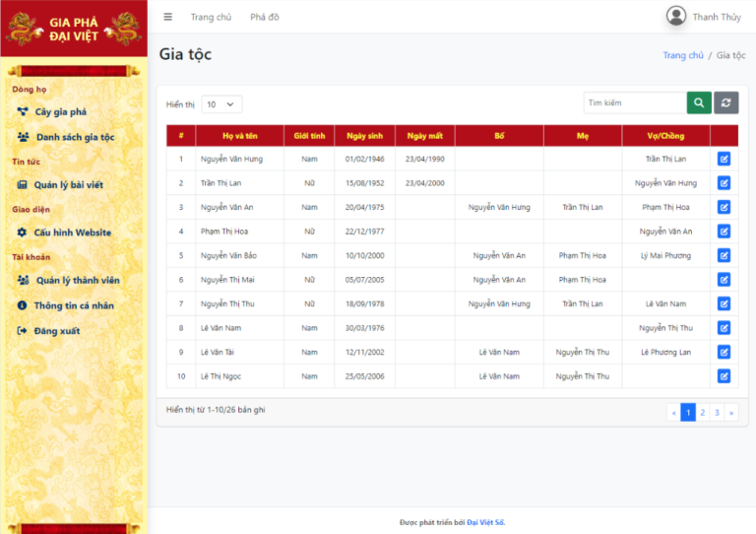Open edit for Lê Văn Nam row
Image resolution: width=756 pixels, height=534 pixels.
pyautogui.click(x=724, y=328)
